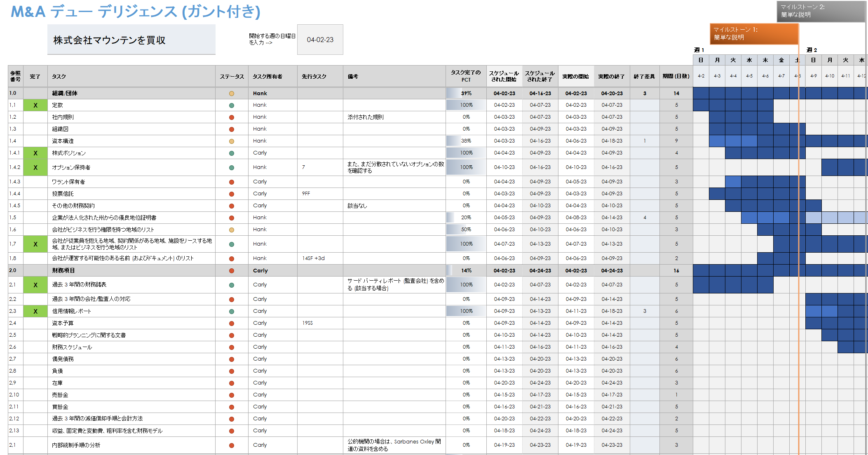This screenshot has height=455, width=868.
Task: Click the red status dot for ワラント保有者
Action: tap(232, 182)
